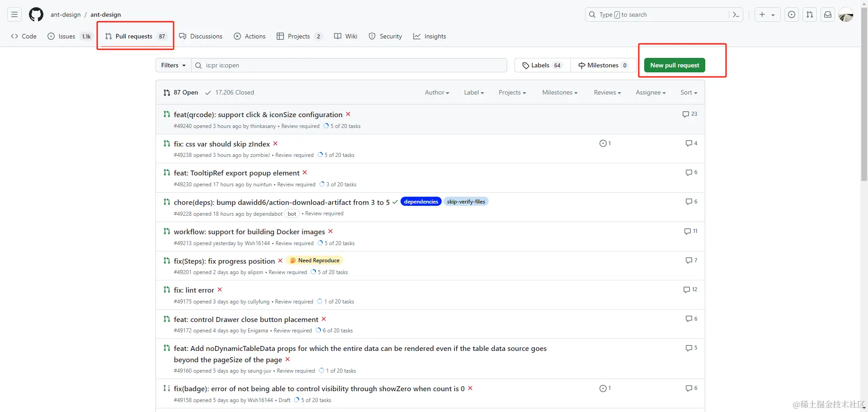Open the 12 comments icon on lint error PR
Screen dimensions: 868x412
click(x=690, y=289)
